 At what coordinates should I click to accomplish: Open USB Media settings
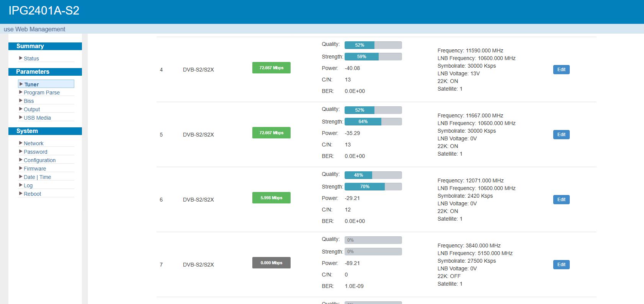coord(37,118)
